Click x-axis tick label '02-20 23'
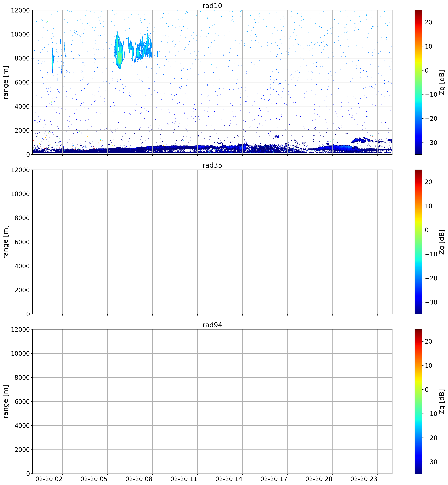This screenshot has height=485, width=448. coord(364,479)
